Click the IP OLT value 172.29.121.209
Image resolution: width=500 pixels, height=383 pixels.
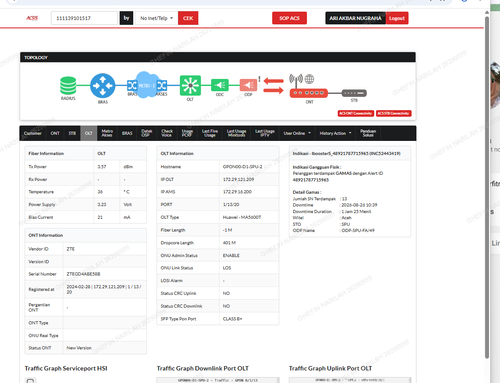238,179
